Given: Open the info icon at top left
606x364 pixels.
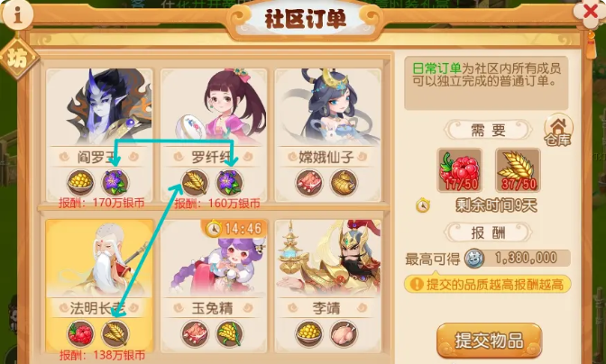Looking at the screenshot, I should coord(17,14).
